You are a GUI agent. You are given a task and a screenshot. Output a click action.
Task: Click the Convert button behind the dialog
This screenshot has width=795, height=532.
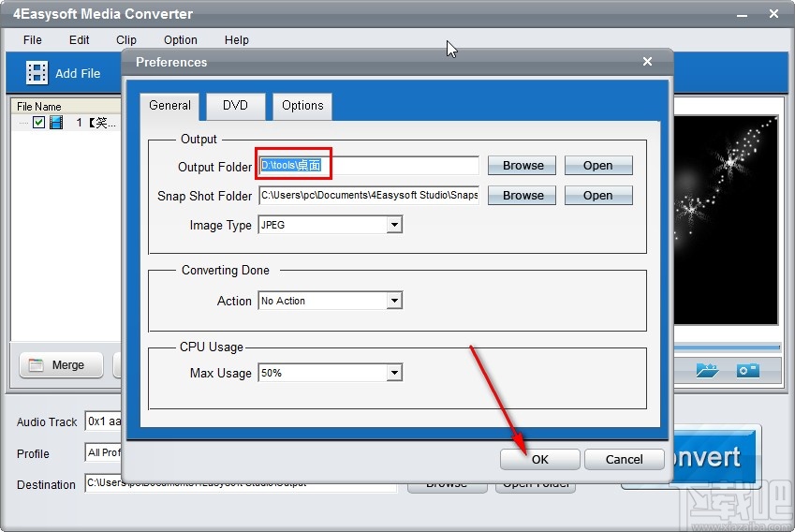point(714,456)
